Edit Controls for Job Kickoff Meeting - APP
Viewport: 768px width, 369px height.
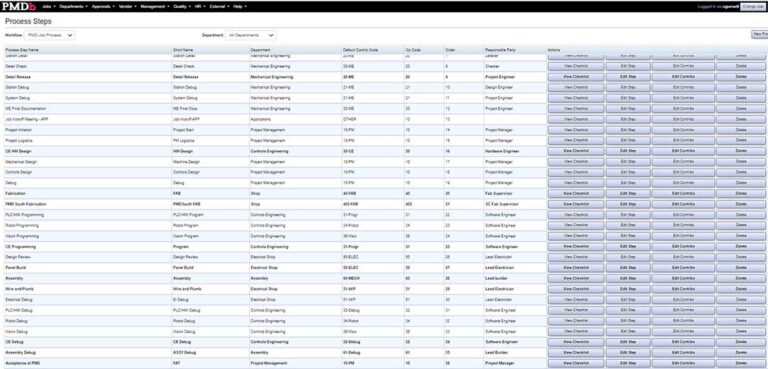(x=683, y=119)
